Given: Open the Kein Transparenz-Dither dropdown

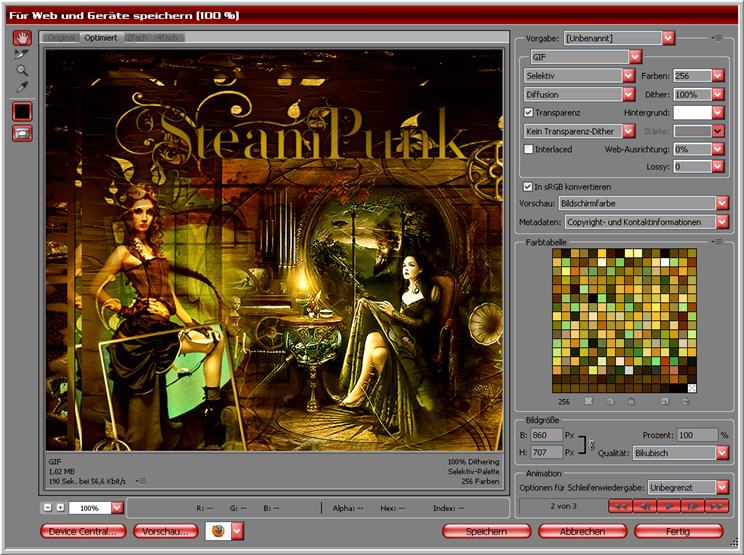Looking at the screenshot, I should tap(629, 131).
